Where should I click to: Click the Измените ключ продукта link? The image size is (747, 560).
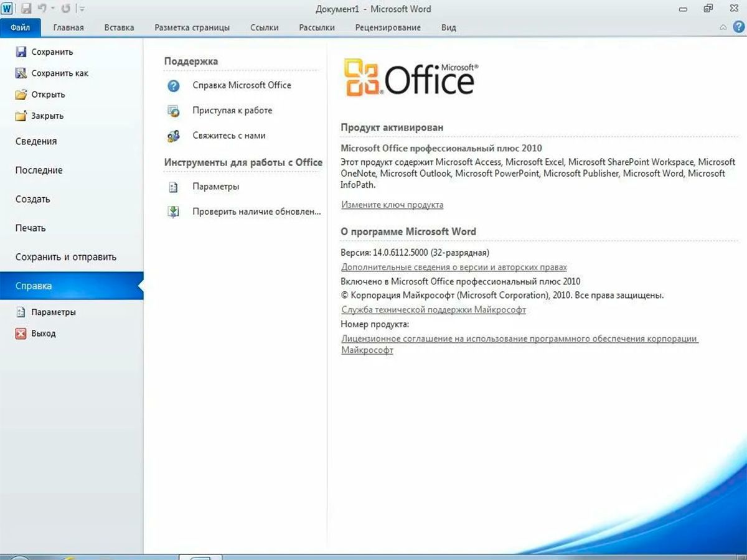tap(392, 205)
